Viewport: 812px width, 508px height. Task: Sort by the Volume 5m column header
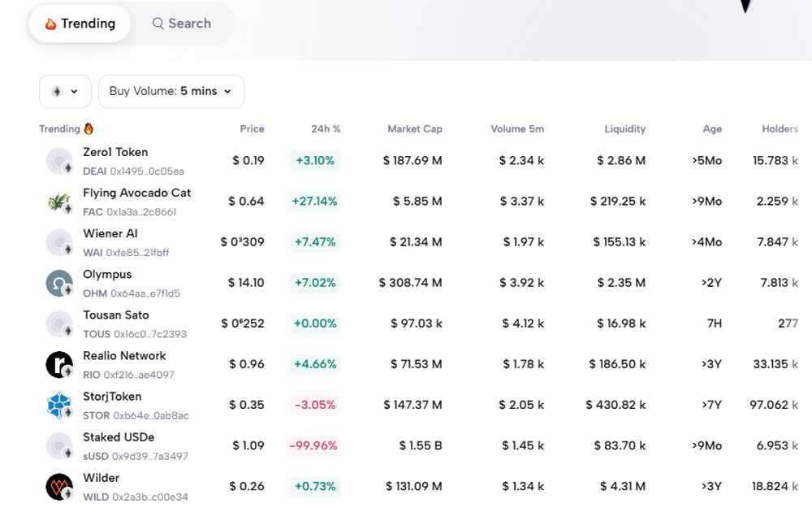point(517,129)
